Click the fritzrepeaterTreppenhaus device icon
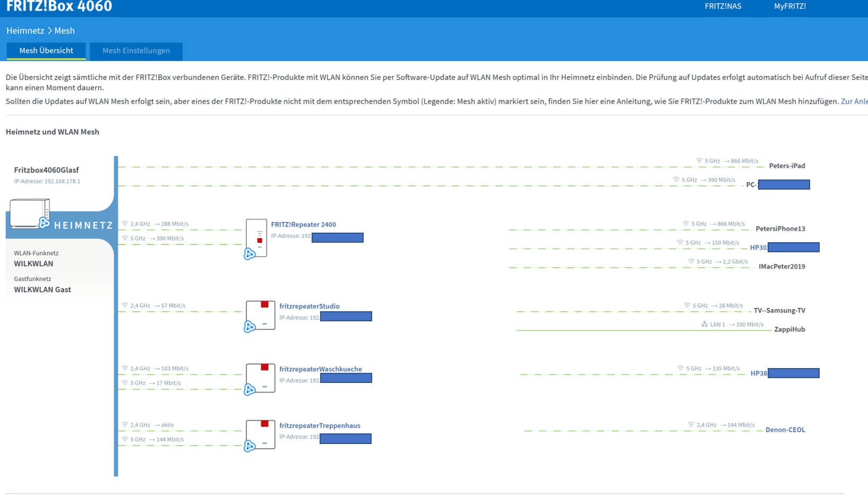The width and height of the screenshot is (868, 495). (261, 434)
